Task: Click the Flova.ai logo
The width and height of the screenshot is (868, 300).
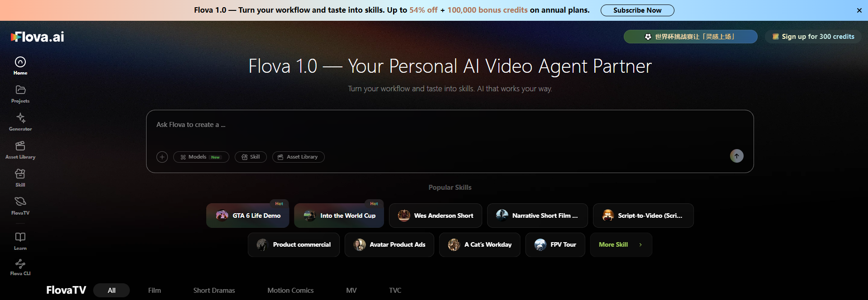Action: 38,37
